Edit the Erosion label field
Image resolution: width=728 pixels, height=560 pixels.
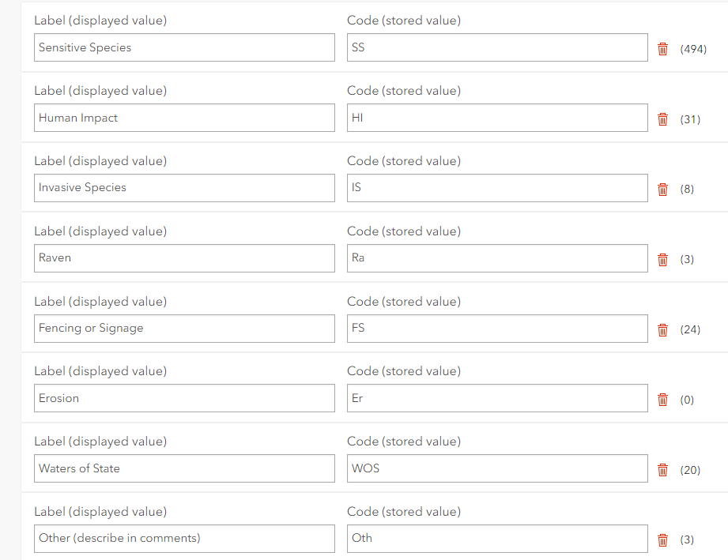[x=183, y=398]
